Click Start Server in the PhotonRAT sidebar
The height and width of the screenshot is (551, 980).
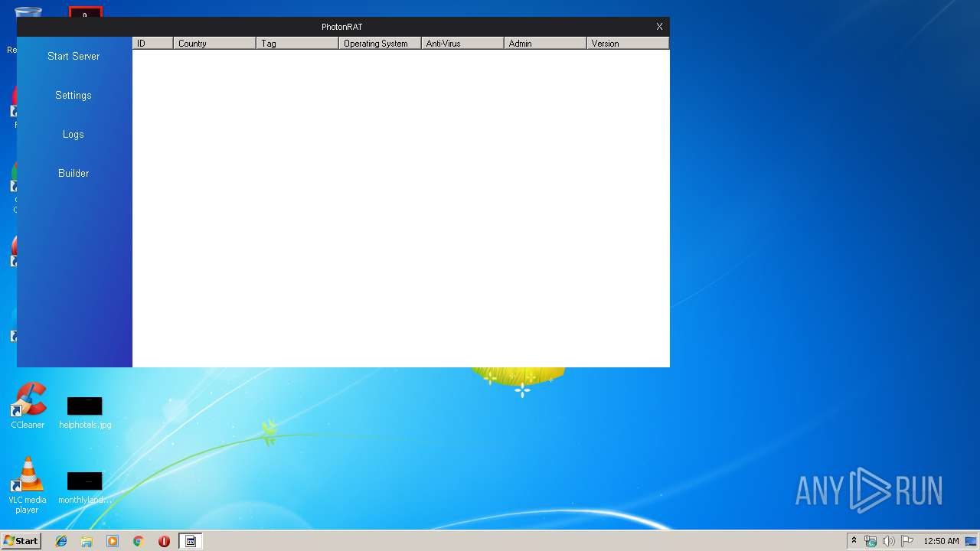click(x=73, y=57)
